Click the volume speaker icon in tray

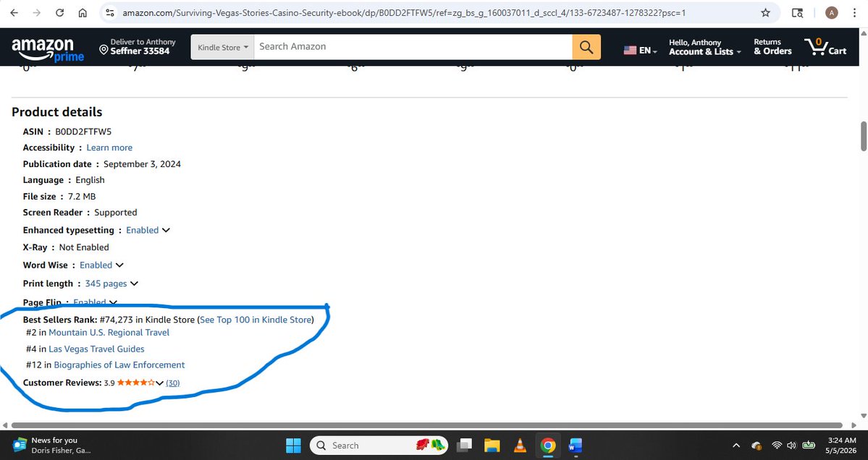[791, 446]
